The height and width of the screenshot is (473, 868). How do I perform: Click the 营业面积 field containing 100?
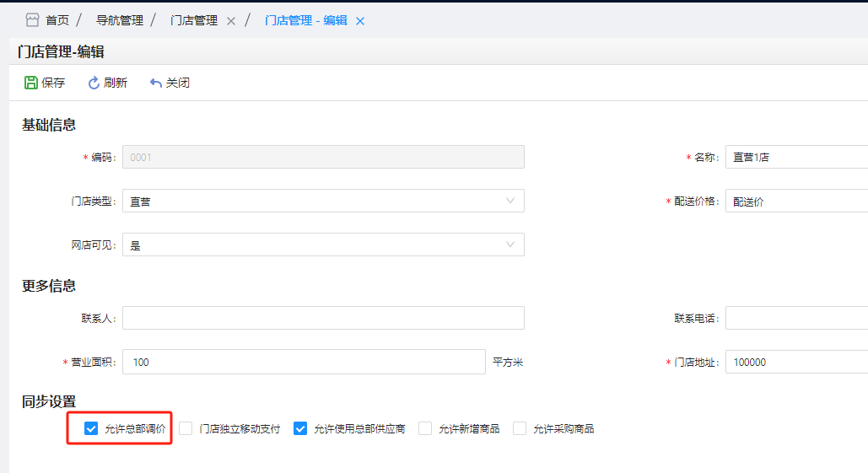tap(304, 362)
